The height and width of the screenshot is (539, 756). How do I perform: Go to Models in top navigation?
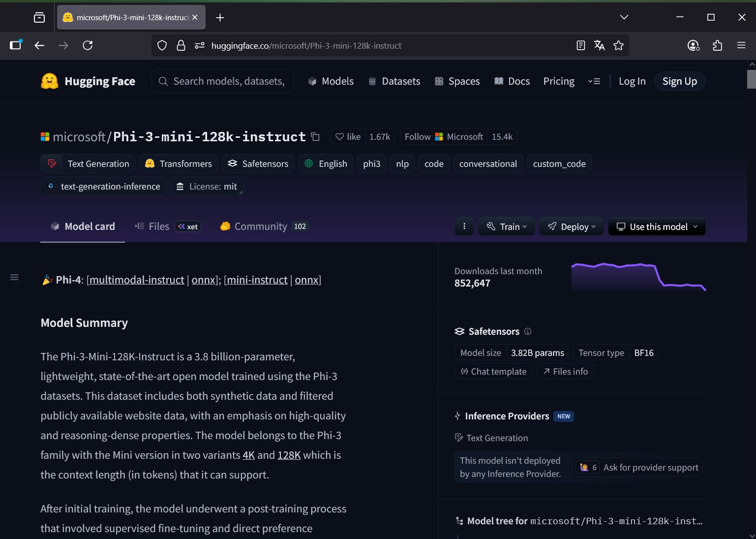pos(331,81)
